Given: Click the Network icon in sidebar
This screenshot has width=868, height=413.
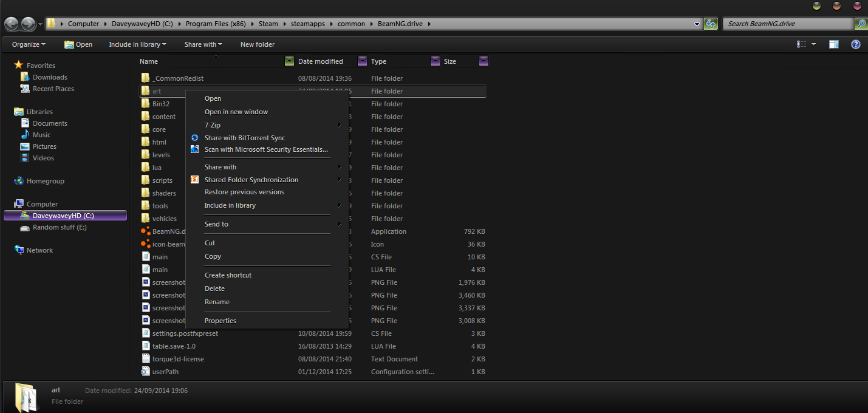Looking at the screenshot, I should pyautogui.click(x=19, y=250).
